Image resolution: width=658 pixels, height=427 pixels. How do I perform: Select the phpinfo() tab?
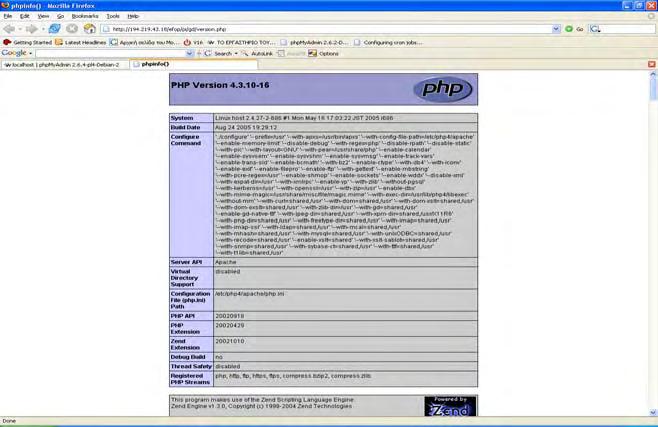click(x=194, y=64)
